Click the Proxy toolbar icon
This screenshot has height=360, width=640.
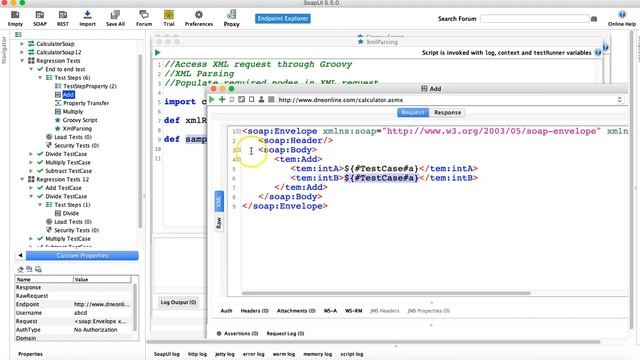[x=231, y=15]
